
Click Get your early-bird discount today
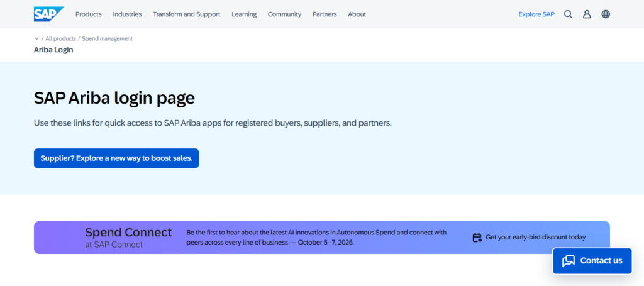[x=536, y=237]
